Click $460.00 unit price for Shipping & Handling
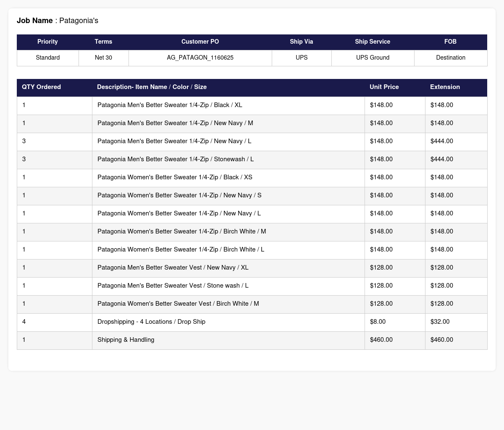Viewport: 504px width, 430px height. pos(381,340)
